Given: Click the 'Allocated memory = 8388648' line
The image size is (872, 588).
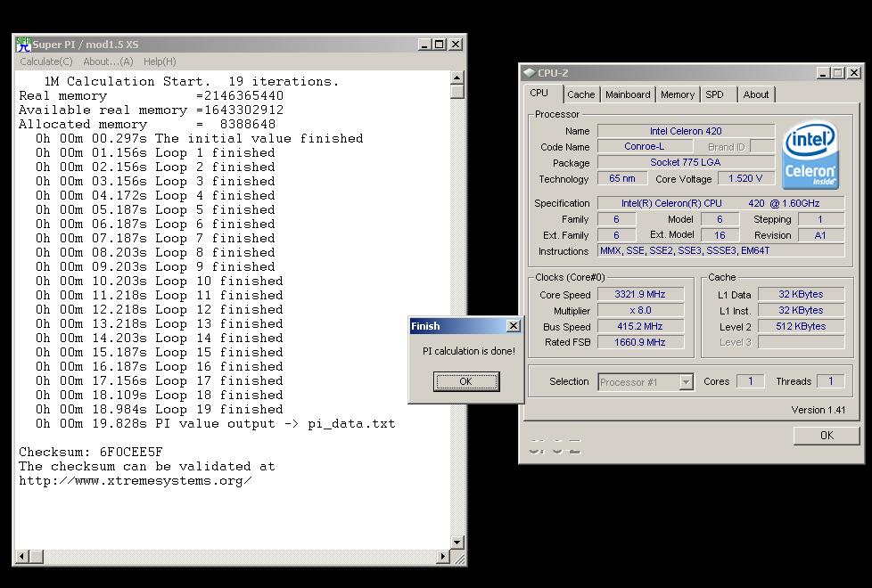Looking at the screenshot, I should coord(147,125).
